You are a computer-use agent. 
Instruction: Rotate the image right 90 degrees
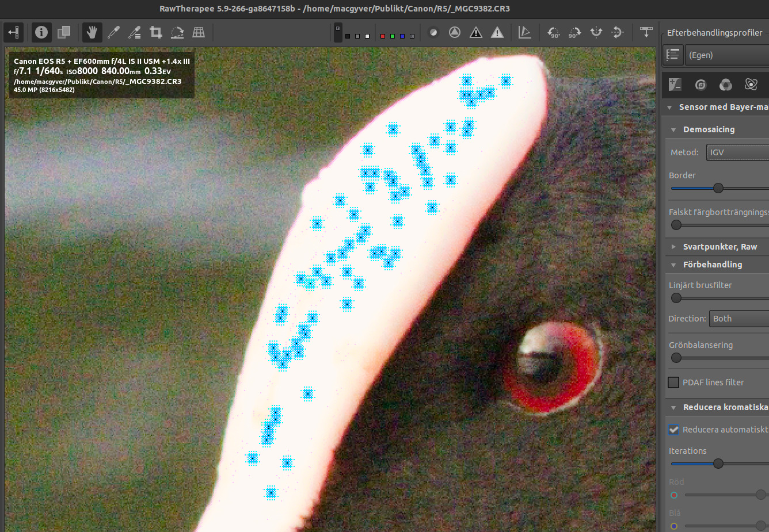574,32
